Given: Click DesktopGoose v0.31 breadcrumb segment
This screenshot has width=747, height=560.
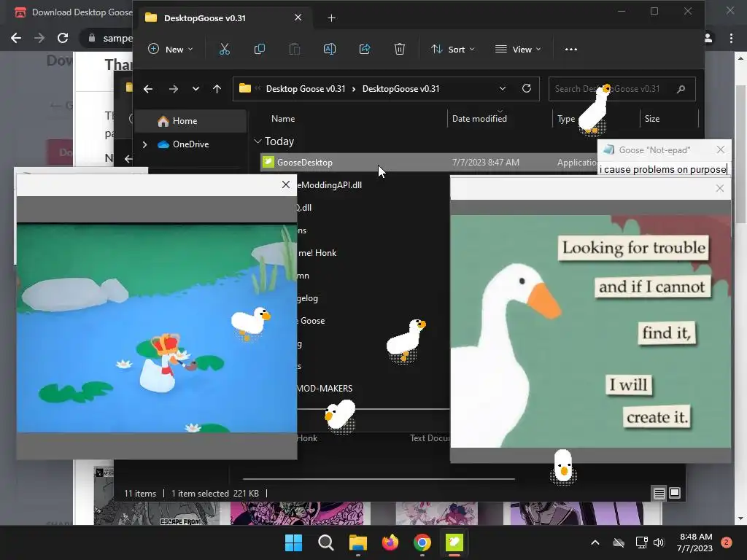Looking at the screenshot, I should tap(400, 89).
